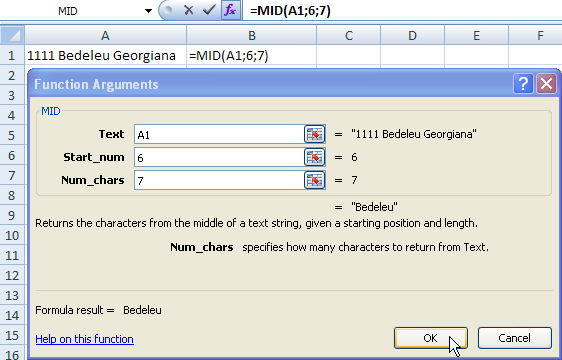Collapse dialog via Start_num range selector icon
562x360 pixels.
[x=314, y=157]
